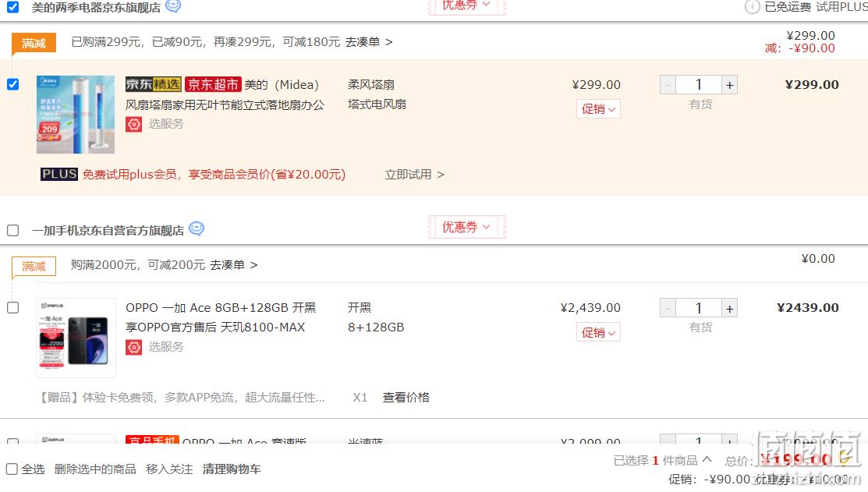
Task: Tick the 全选 select-all checkbox
Action: [12, 469]
